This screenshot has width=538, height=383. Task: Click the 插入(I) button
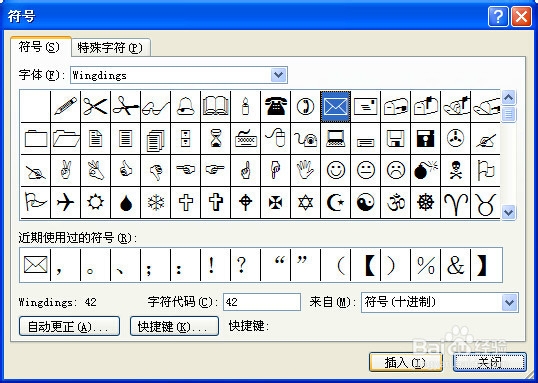pos(406,362)
